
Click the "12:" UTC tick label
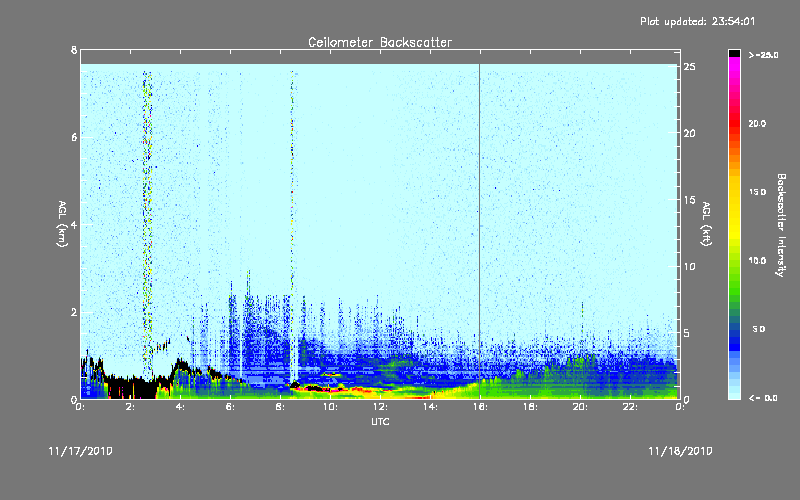pos(381,407)
